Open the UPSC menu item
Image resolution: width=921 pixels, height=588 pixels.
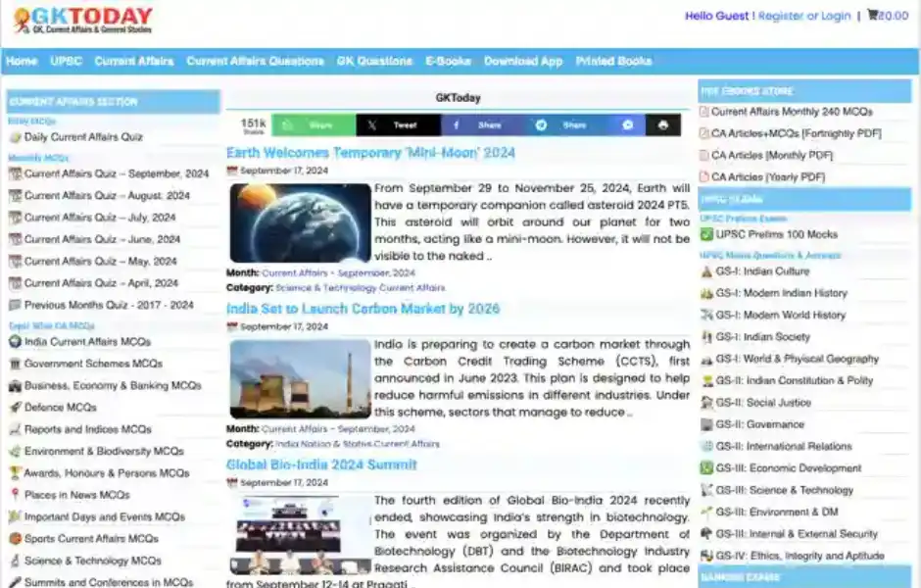(66, 61)
